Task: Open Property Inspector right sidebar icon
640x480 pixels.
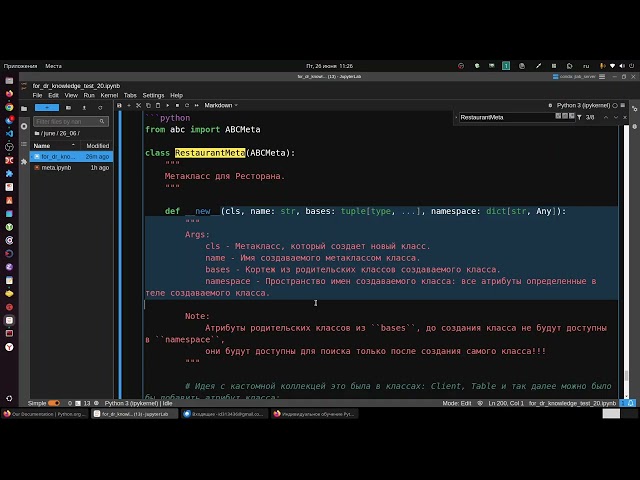Action: point(634,109)
